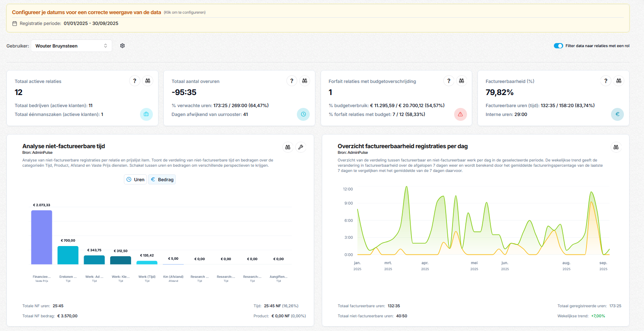
Task: Select the € 700,00 Erelonen bar
Action: [x=68, y=255]
